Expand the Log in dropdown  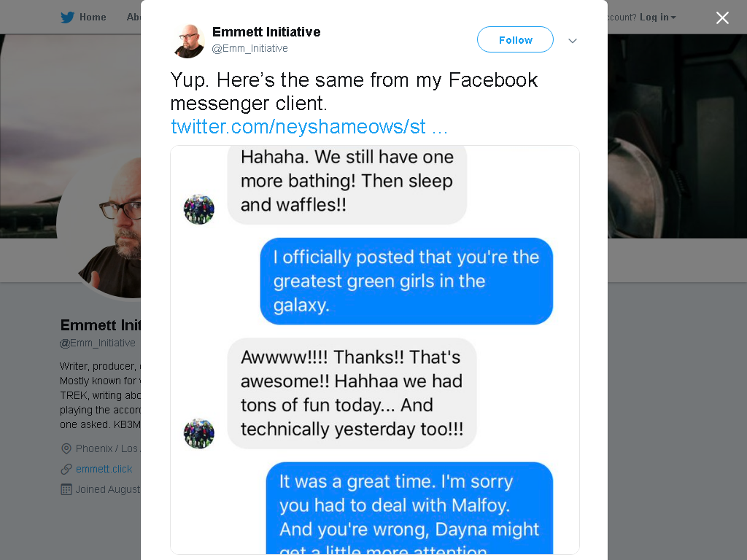click(657, 17)
